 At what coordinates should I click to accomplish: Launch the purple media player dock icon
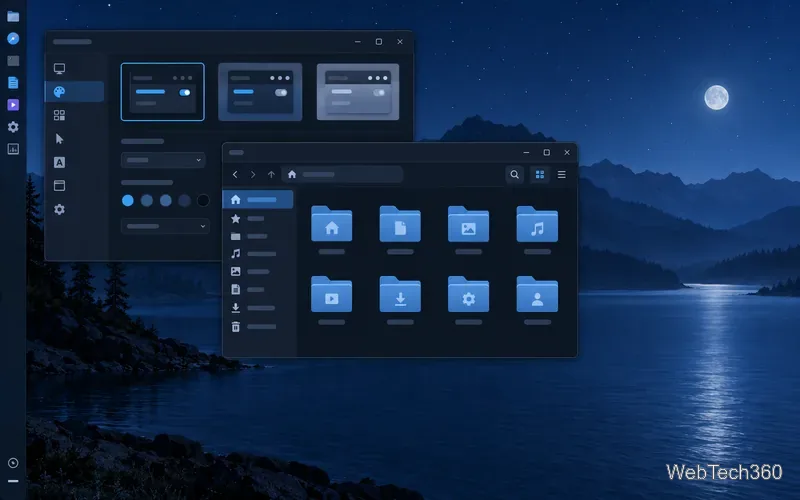tap(13, 105)
